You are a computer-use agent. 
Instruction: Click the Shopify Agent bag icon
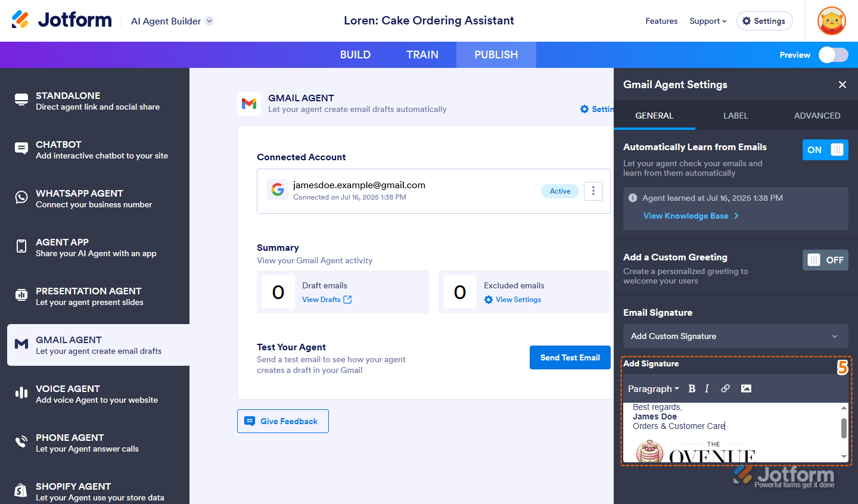[21, 491]
